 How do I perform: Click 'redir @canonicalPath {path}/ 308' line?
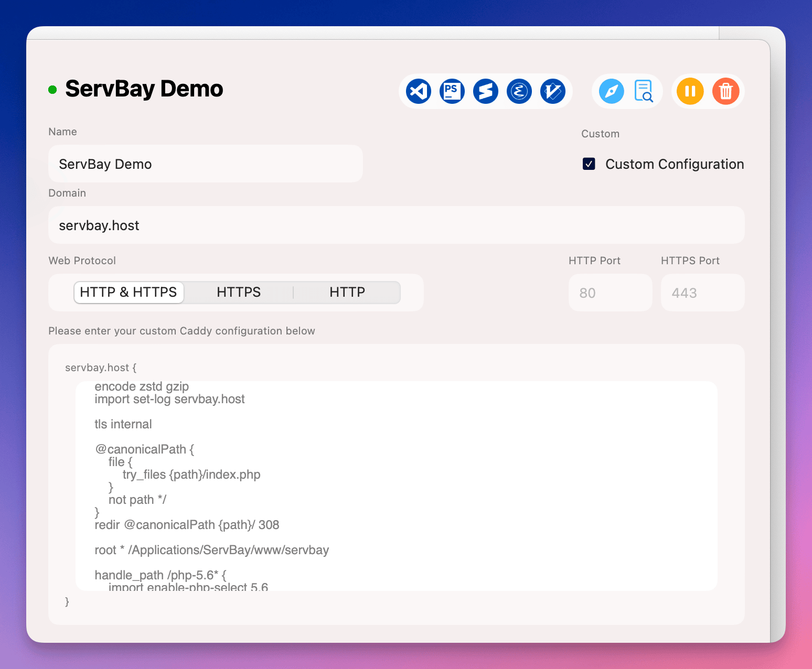(187, 525)
